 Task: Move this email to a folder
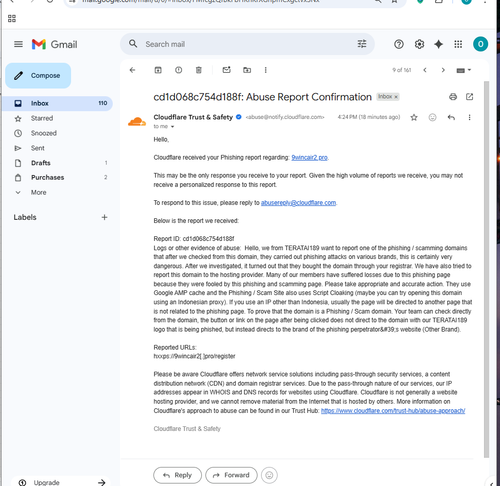click(247, 70)
